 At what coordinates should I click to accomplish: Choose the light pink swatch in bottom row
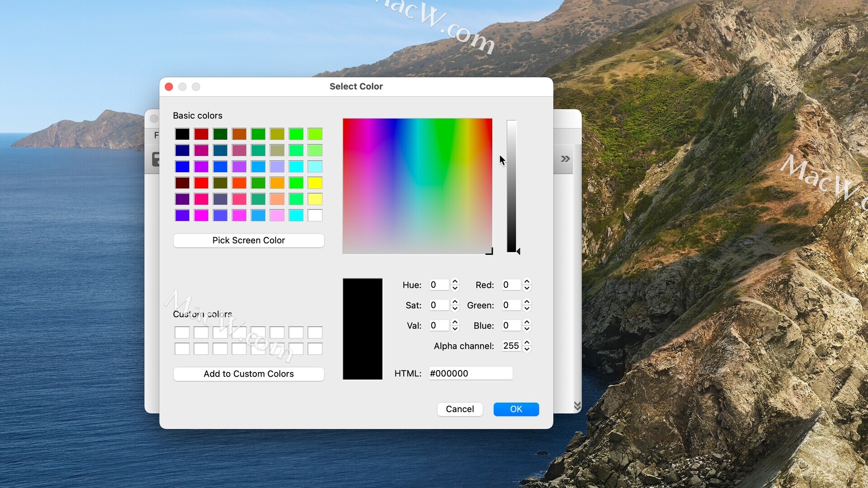point(277,215)
